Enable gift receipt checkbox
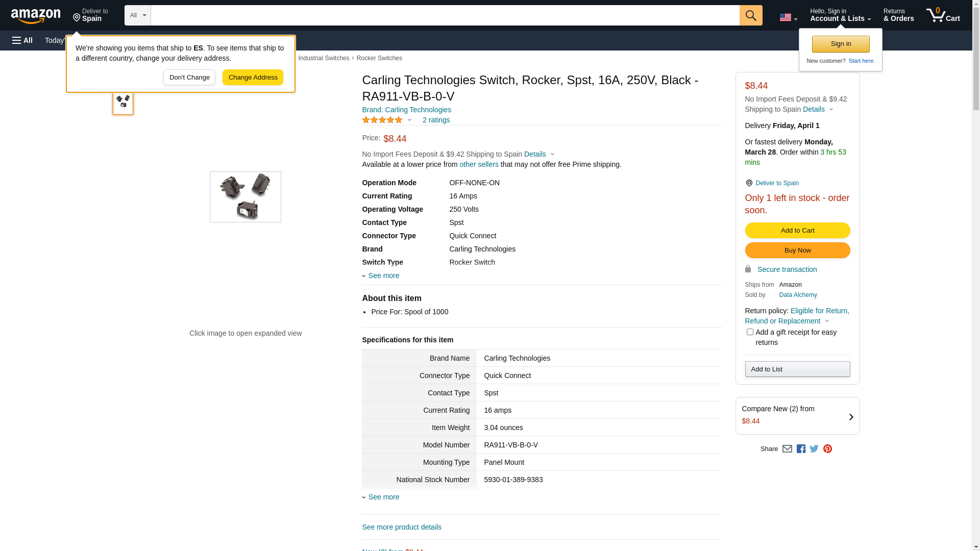This screenshot has height=551, width=980. (750, 332)
